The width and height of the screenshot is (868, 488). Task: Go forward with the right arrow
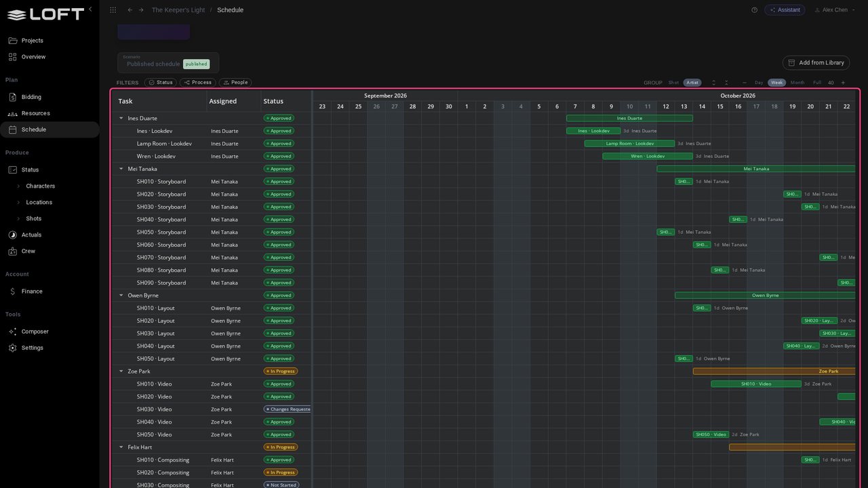click(141, 10)
